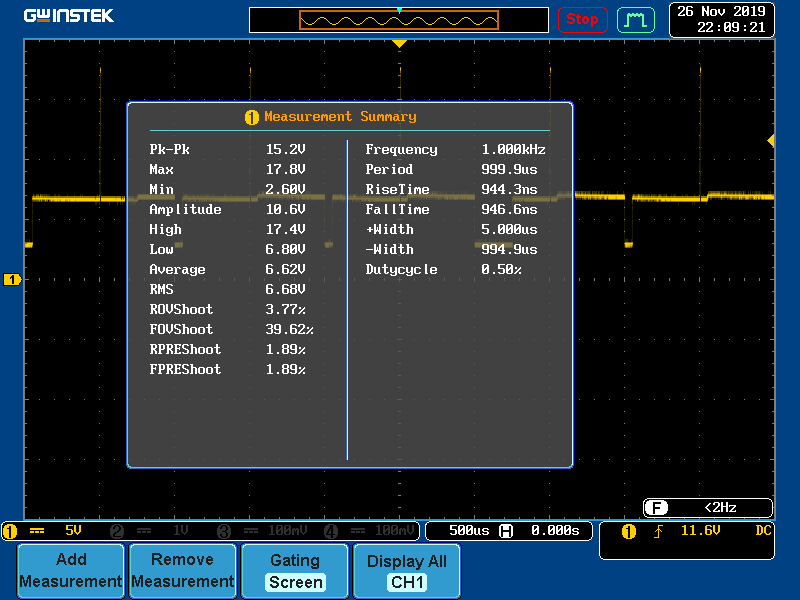Click the trigger source channel 1 icon
This screenshot has width=800, height=600.
[629, 532]
